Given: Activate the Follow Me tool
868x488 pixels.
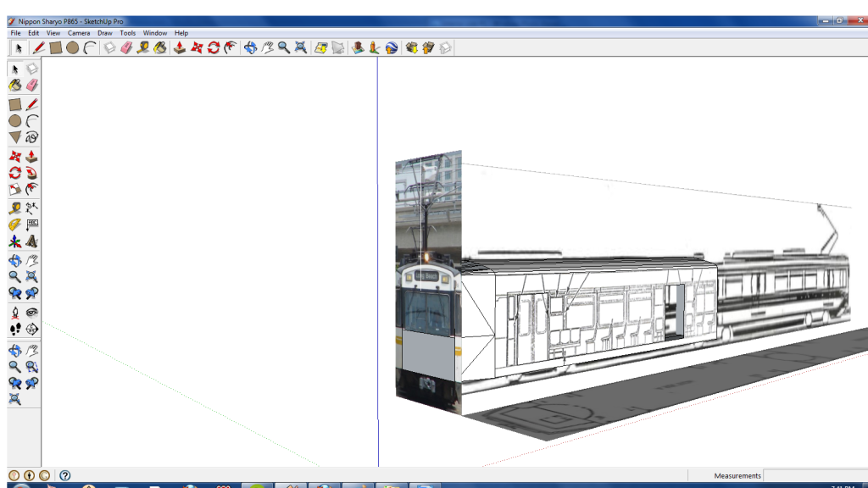Looking at the screenshot, I should 31,173.
